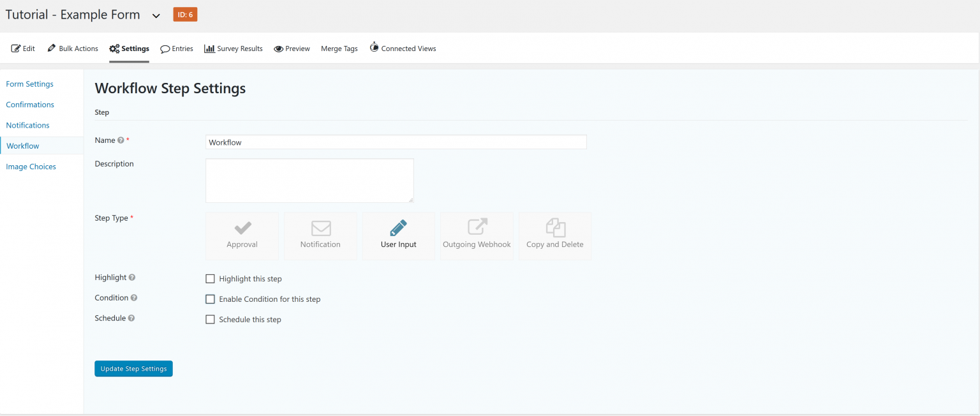Open the form switcher dropdown arrow
Image resolution: width=980 pixels, height=416 pixels.
(x=156, y=14)
